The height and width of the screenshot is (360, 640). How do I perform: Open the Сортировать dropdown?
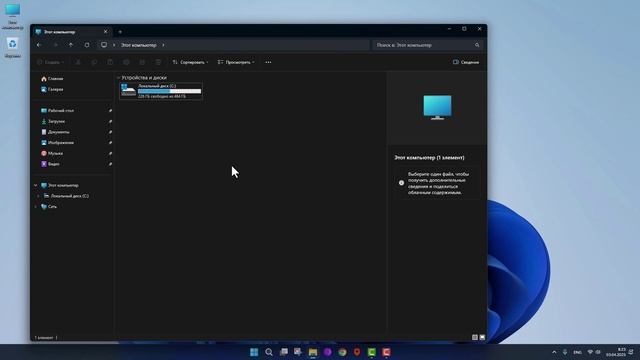click(190, 62)
